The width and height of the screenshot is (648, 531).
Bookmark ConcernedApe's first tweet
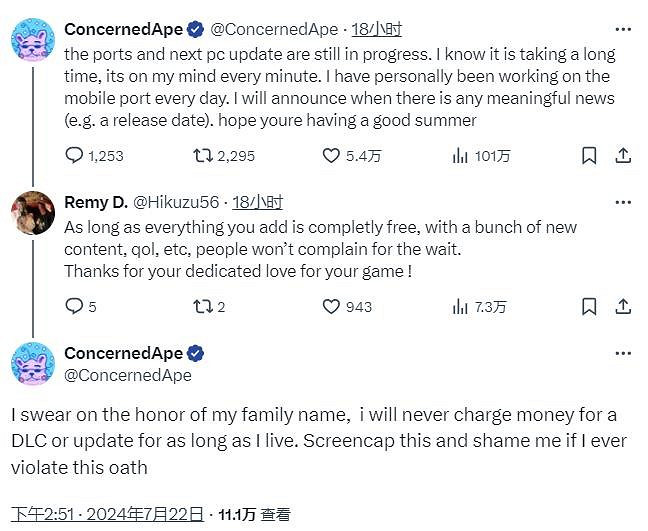[x=590, y=155]
